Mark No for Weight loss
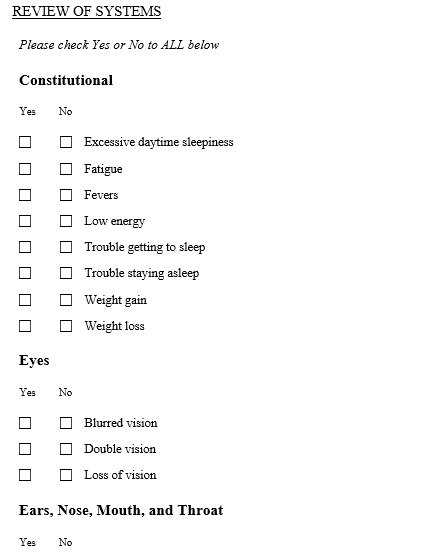 point(66,326)
